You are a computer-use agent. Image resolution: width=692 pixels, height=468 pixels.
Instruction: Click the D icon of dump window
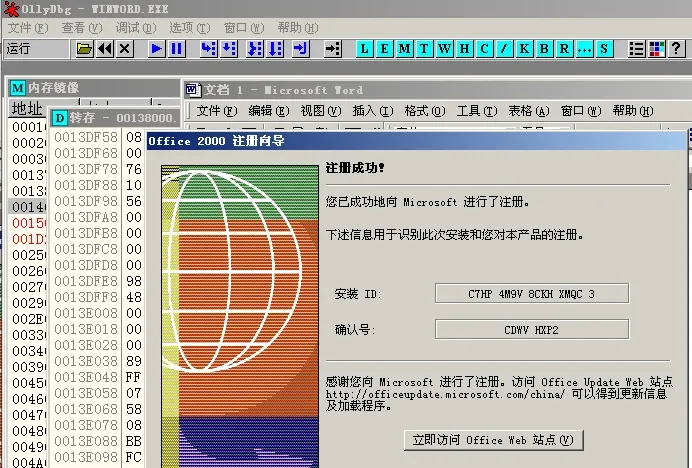coord(59,118)
